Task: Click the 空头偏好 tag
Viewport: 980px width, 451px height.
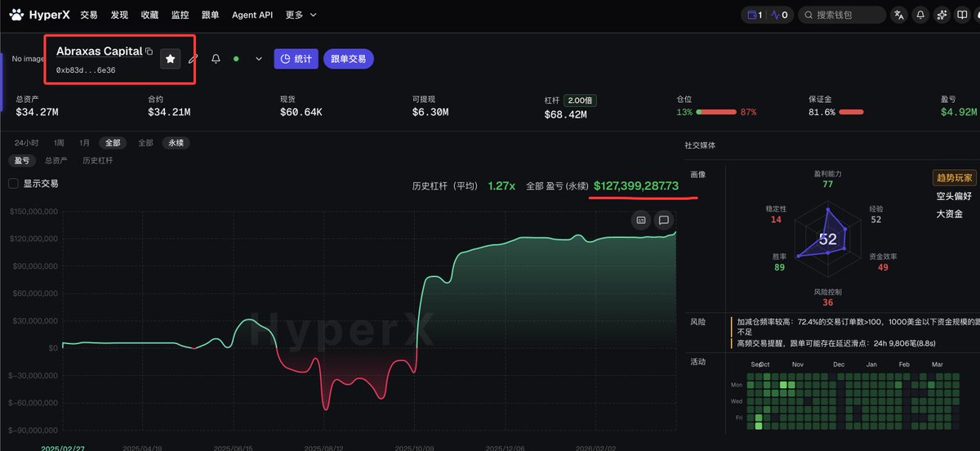Action: pyautogui.click(x=955, y=196)
